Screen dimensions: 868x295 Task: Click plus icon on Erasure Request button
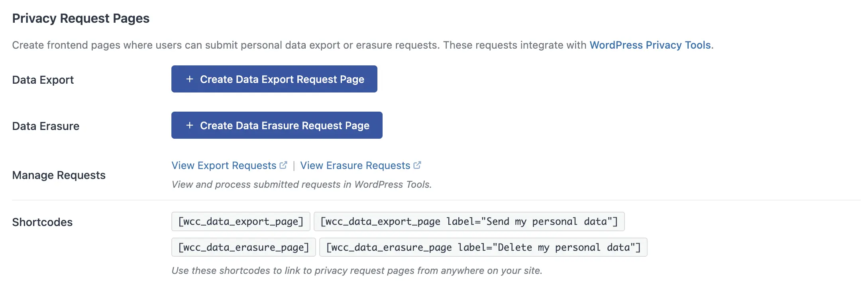190,125
